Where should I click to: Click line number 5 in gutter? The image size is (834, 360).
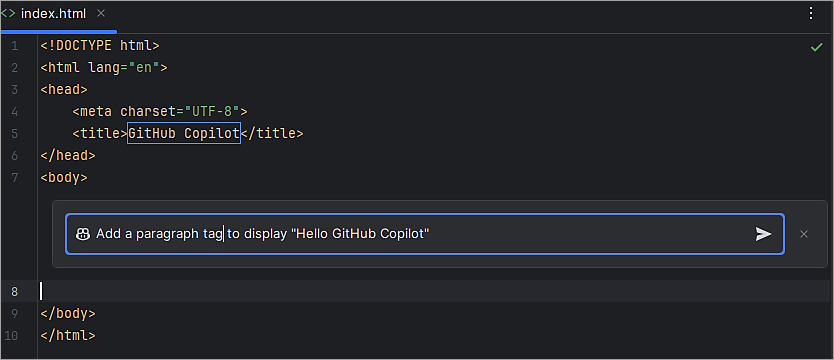(14, 133)
